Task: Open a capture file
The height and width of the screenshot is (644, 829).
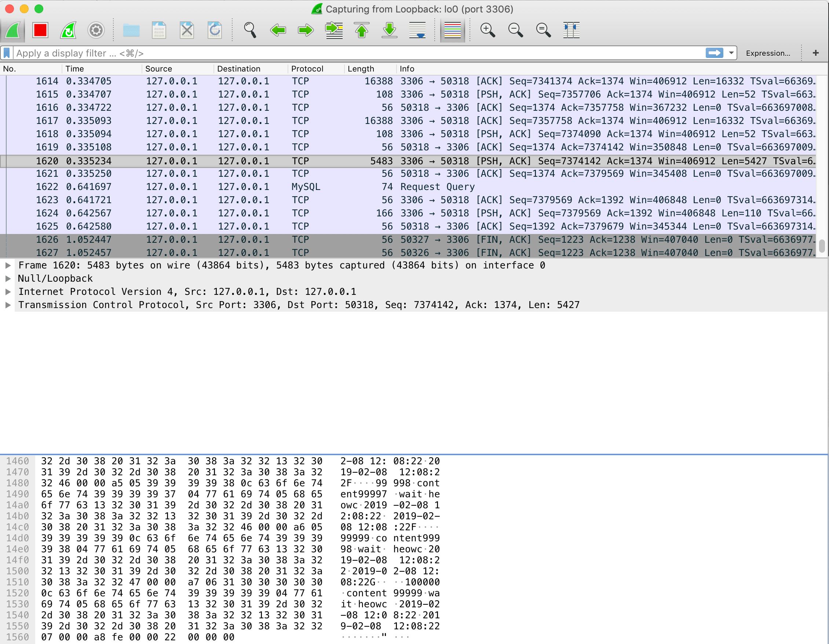Action: pos(131,30)
